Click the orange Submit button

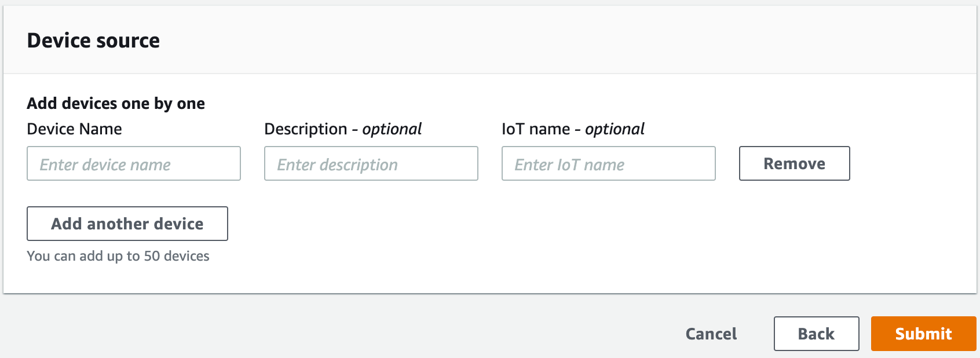[x=923, y=334]
